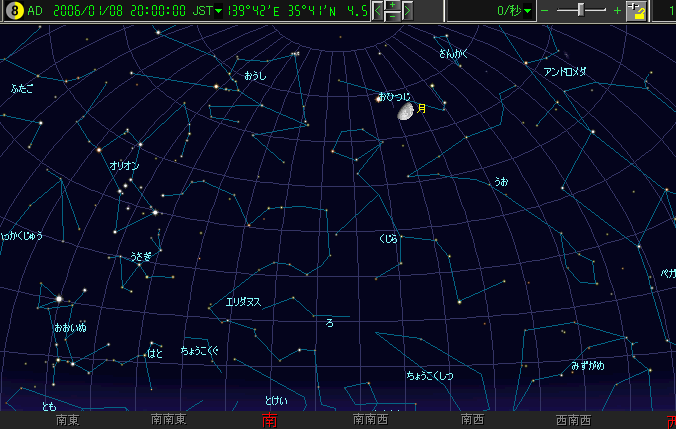Step time forward with right arrow button
Screen dimensions: 676x429
[x=407, y=12]
